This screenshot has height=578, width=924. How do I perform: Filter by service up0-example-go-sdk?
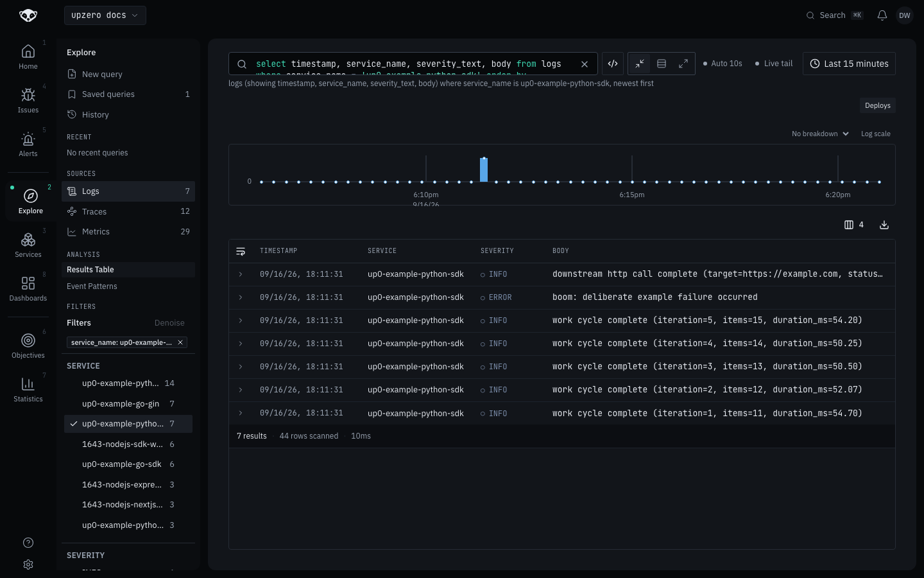(x=128, y=464)
